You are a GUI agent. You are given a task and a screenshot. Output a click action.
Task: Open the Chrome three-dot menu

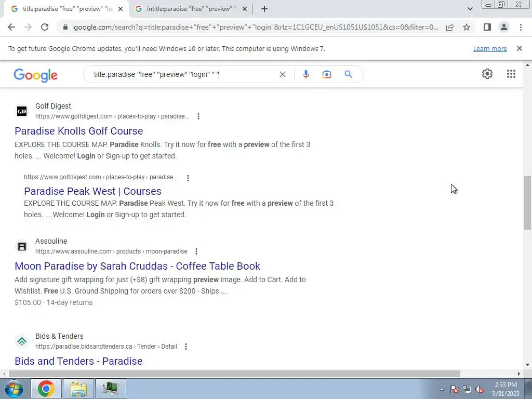pos(521,27)
